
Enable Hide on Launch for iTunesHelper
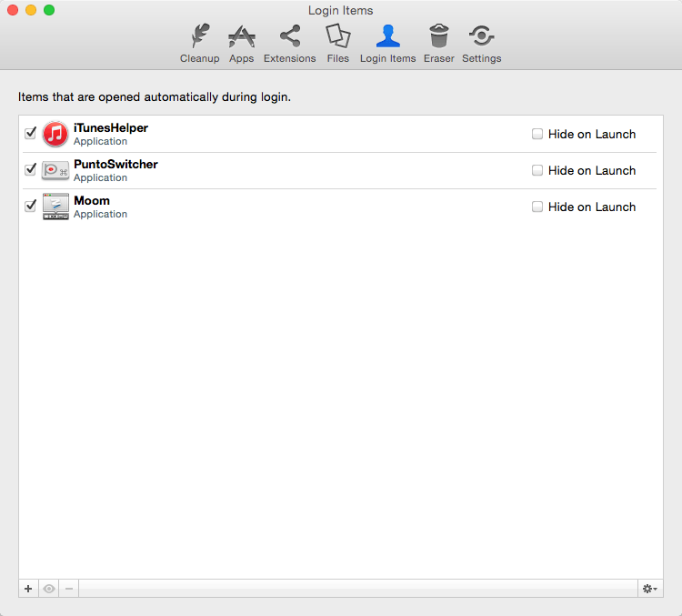pyautogui.click(x=537, y=134)
